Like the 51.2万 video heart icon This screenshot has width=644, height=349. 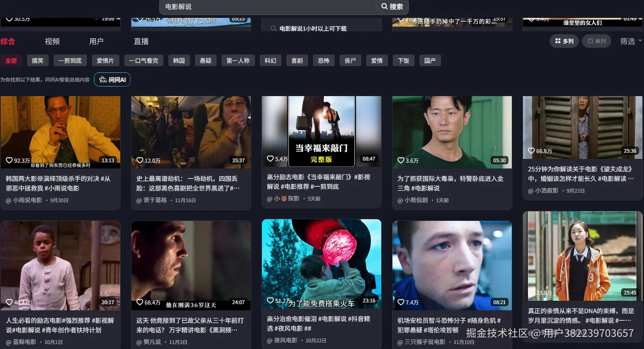click(x=270, y=300)
